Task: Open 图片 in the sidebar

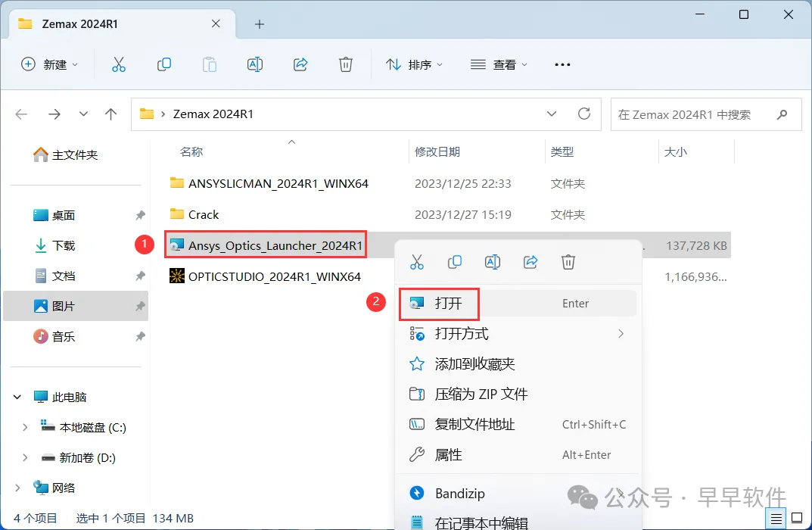Action: [x=76, y=306]
